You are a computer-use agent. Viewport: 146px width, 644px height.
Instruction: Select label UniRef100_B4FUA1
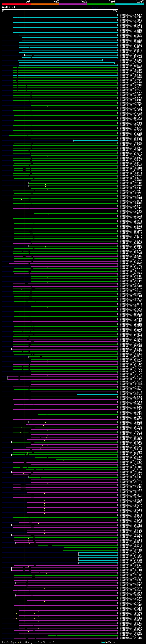(131, 638)
